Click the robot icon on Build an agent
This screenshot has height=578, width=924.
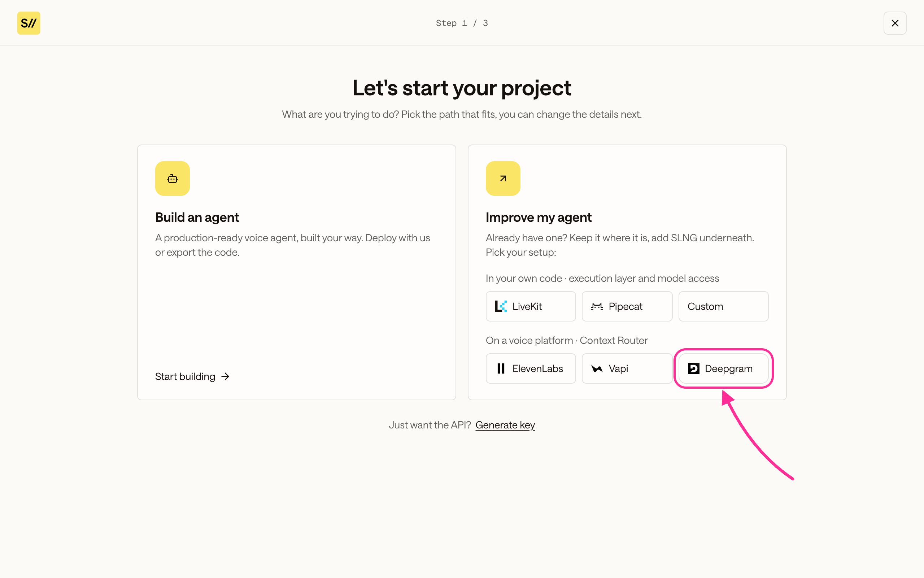click(x=172, y=178)
